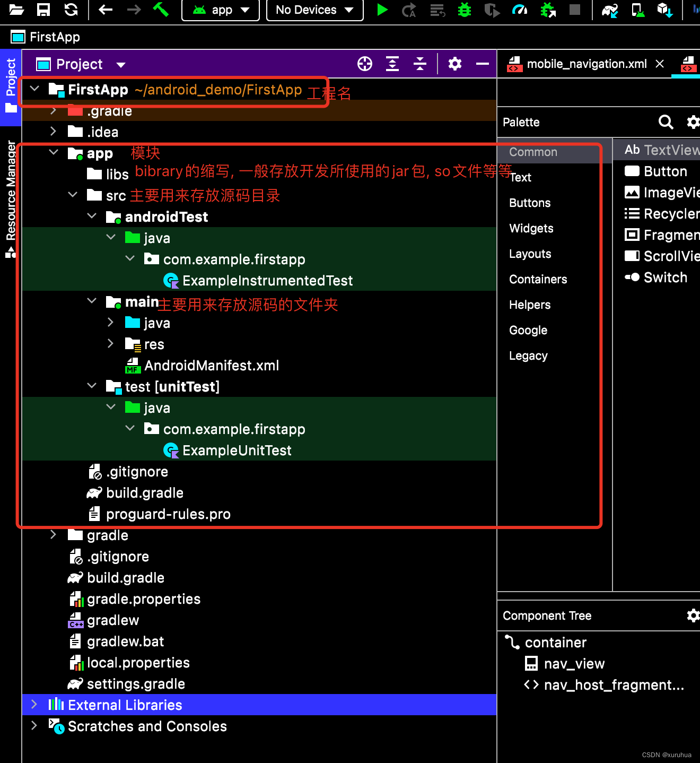Expand the res folder under main

[110, 343]
